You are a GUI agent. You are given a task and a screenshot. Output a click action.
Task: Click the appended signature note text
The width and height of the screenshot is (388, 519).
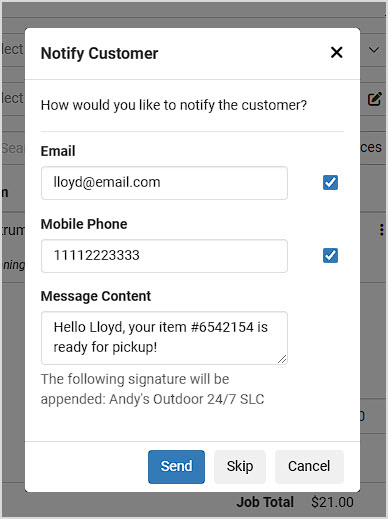(x=152, y=389)
